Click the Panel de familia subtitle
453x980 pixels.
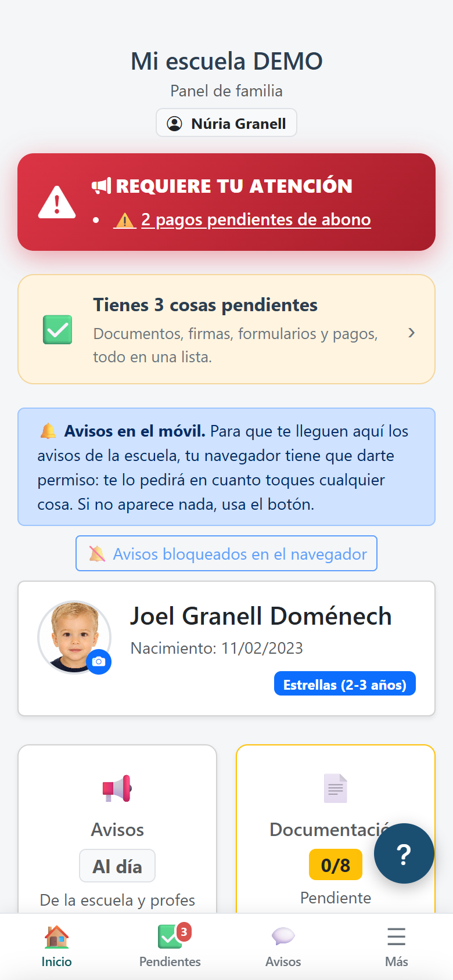(x=227, y=91)
